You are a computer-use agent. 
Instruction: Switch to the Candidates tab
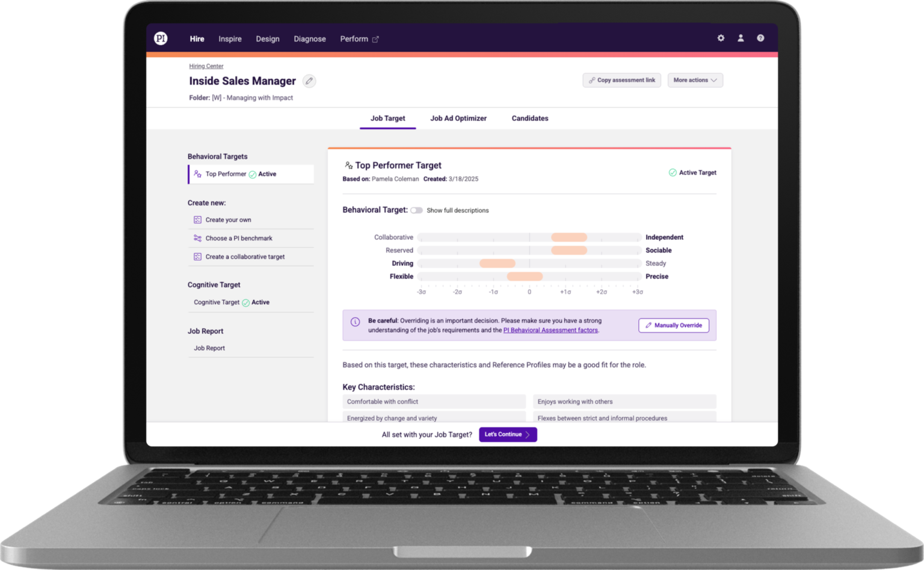529,118
